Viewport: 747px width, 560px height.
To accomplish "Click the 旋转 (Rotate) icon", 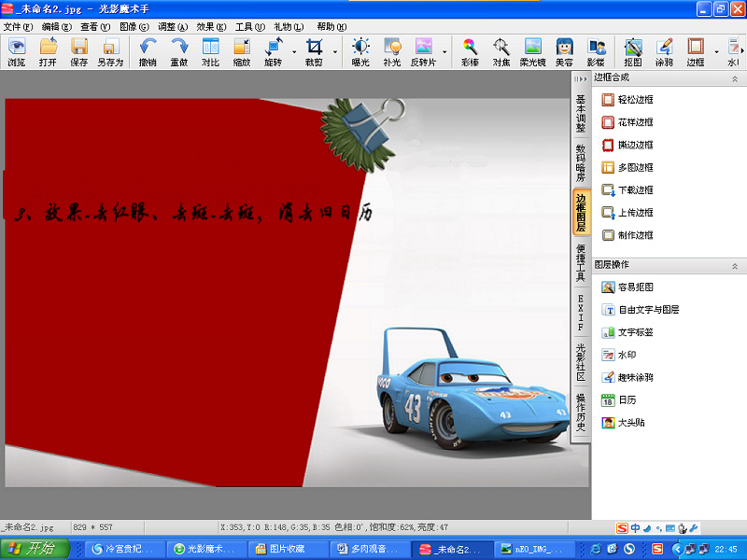I will tap(274, 52).
